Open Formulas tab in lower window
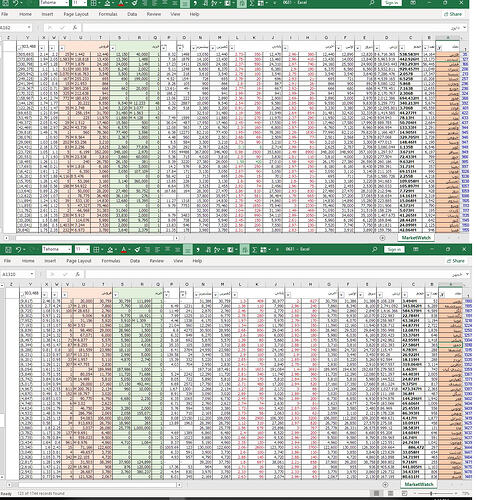477x500 pixels. tap(111, 261)
